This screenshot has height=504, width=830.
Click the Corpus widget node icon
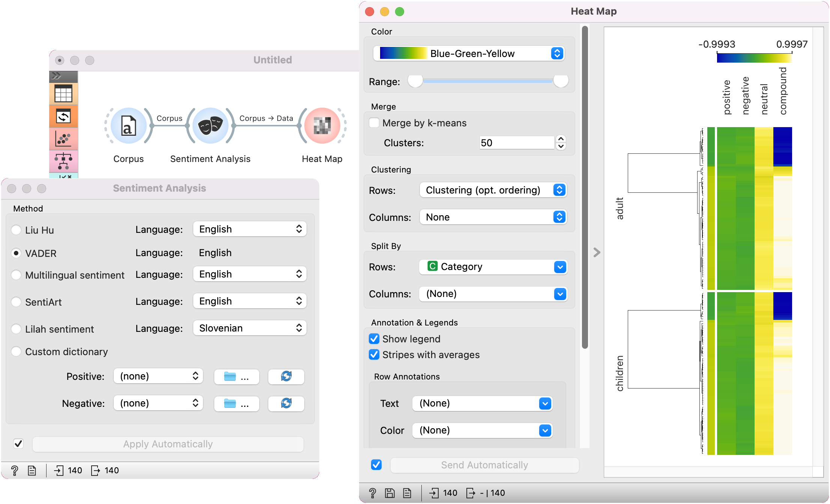pyautogui.click(x=128, y=126)
